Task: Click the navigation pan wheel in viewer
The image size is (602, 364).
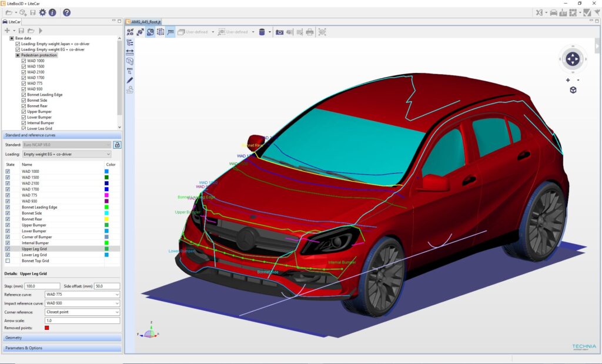Action: coord(573,59)
